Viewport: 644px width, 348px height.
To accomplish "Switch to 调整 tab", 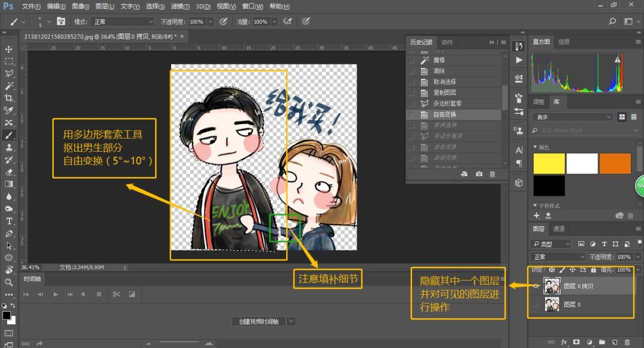I will (538, 102).
